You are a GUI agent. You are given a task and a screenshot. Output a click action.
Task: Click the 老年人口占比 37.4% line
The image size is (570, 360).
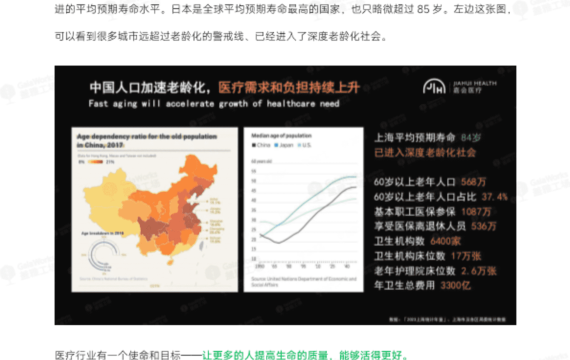click(x=441, y=197)
